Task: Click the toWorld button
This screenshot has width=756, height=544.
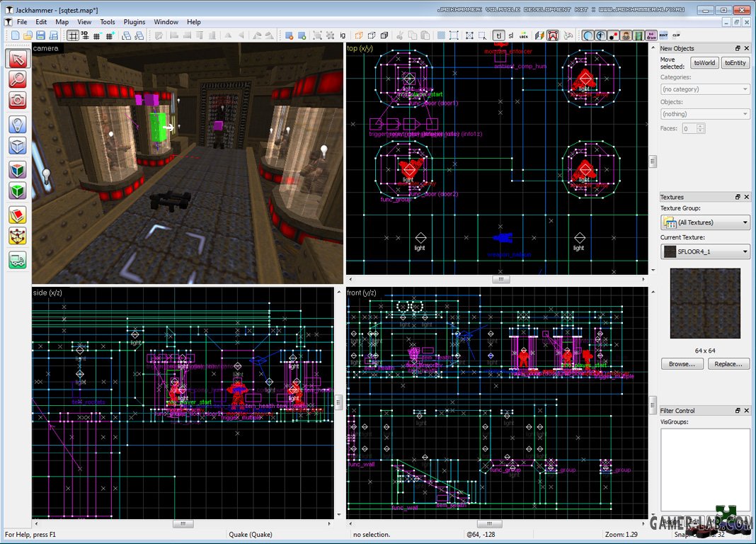Action: [x=704, y=63]
